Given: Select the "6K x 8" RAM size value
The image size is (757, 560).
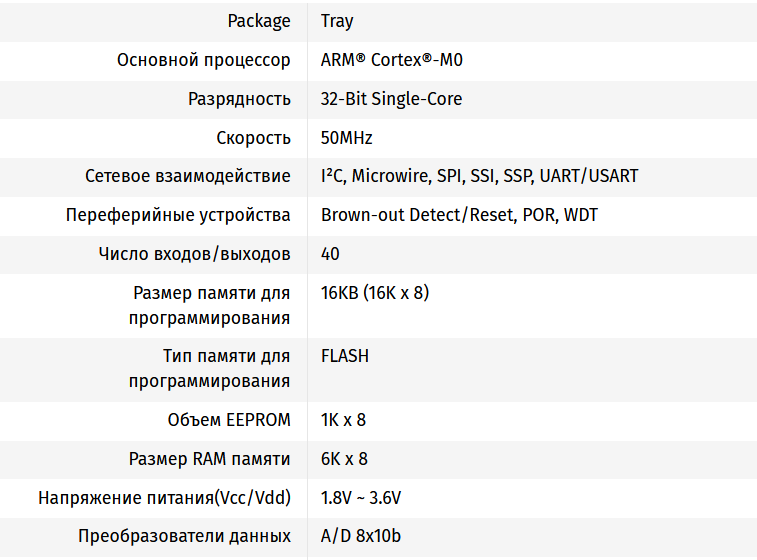Looking at the screenshot, I should click(x=344, y=459).
